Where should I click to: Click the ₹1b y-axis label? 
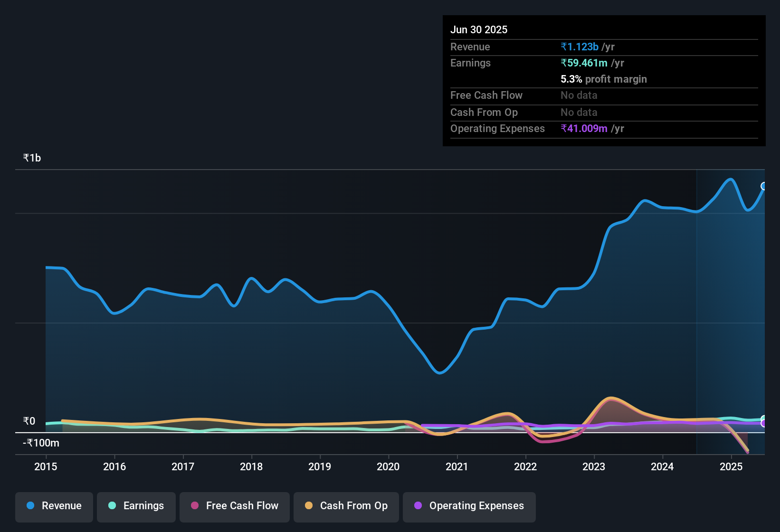point(32,158)
